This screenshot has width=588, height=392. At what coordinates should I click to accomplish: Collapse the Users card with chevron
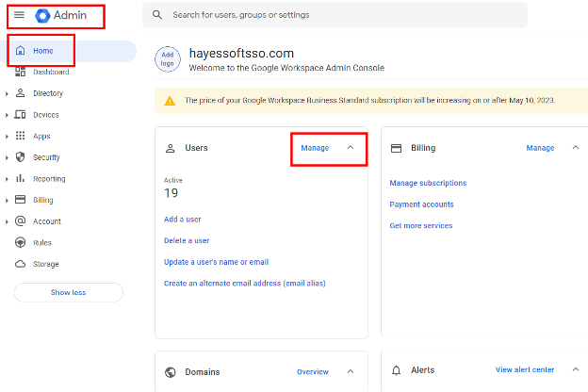coord(351,147)
